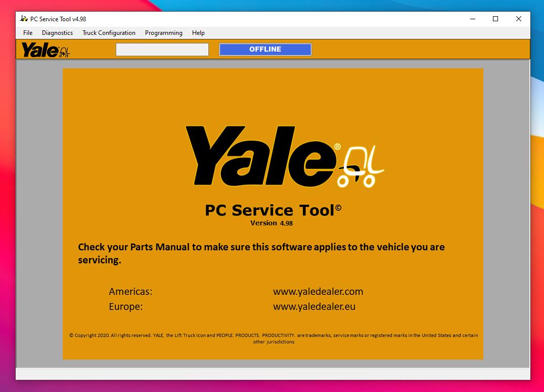
Task: Click the empty text field in the toolbar
Action: point(162,49)
